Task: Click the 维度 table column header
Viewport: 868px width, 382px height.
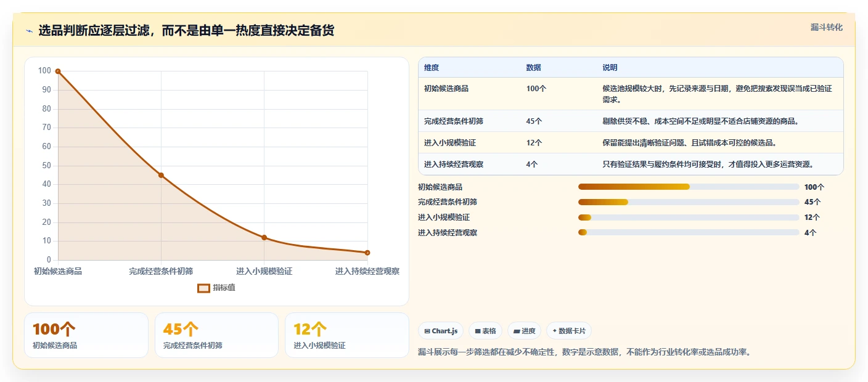Action: [432, 68]
